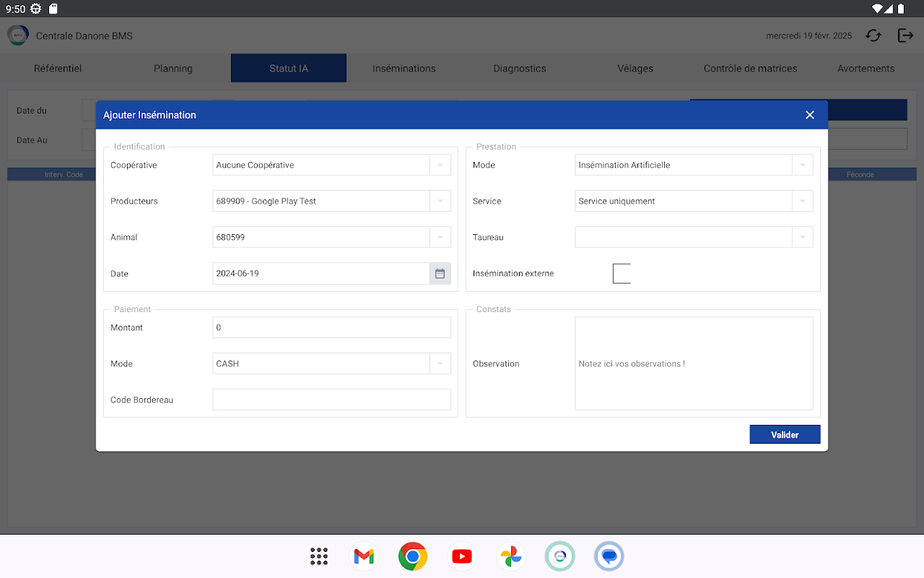
Task: Open the Danone BMS app in taskbar
Action: click(560, 556)
